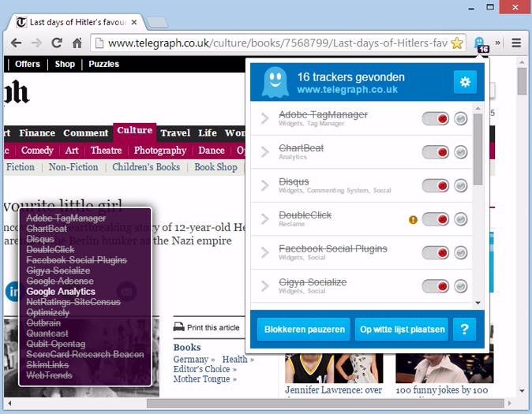Check the whitelist circle for Adobe TagManager

pyautogui.click(x=460, y=118)
